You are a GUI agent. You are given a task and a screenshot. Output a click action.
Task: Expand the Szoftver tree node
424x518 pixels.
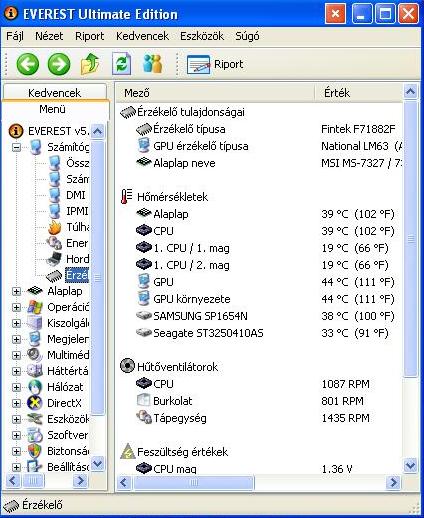coord(16,435)
